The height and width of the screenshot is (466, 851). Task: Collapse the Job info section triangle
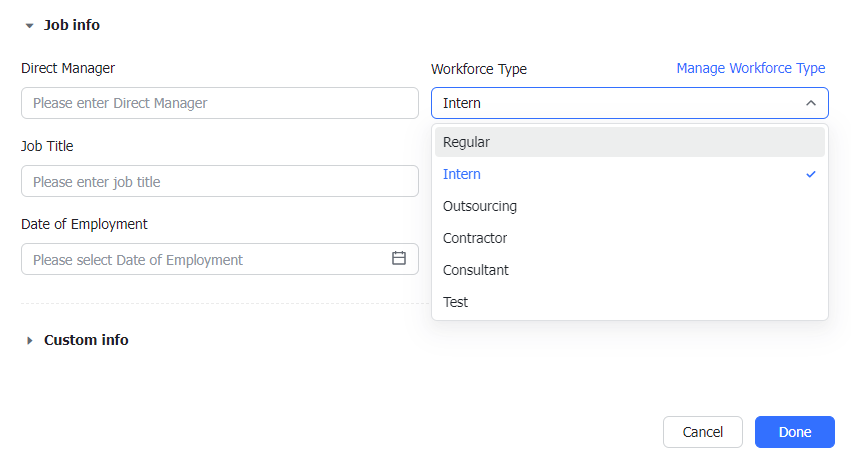click(x=30, y=26)
